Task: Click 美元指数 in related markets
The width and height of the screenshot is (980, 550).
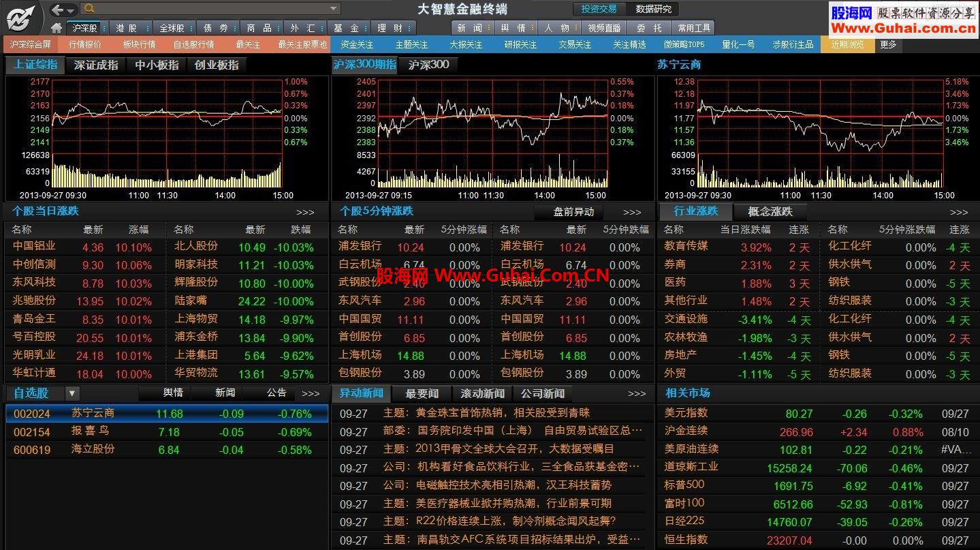Action: (686, 413)
